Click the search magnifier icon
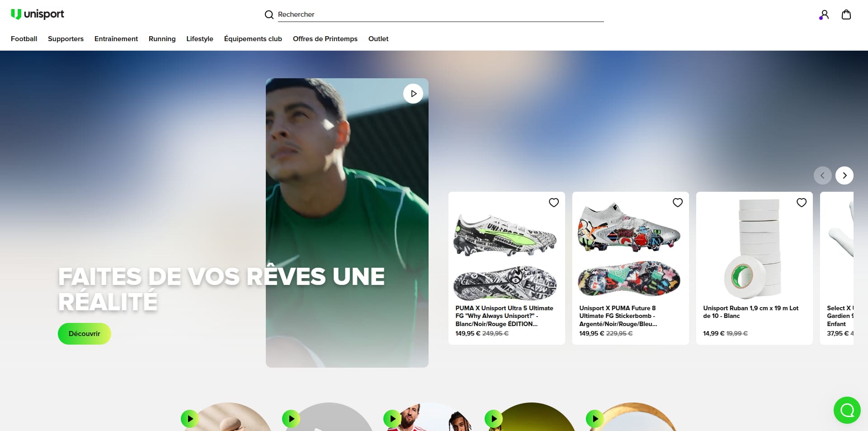The height and width of the screenshot is (431, 868). pyautogui.click(x=269, y=14)
